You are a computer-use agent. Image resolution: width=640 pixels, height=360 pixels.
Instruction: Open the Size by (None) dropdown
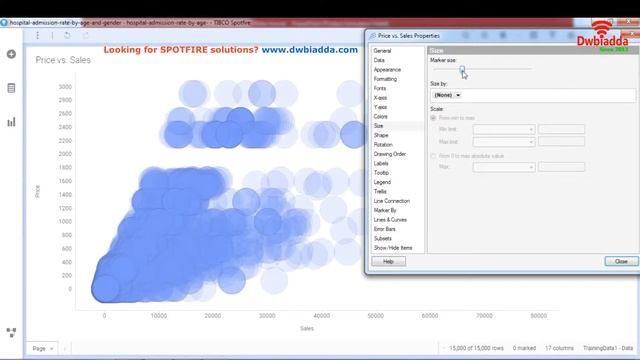[447, 95]
